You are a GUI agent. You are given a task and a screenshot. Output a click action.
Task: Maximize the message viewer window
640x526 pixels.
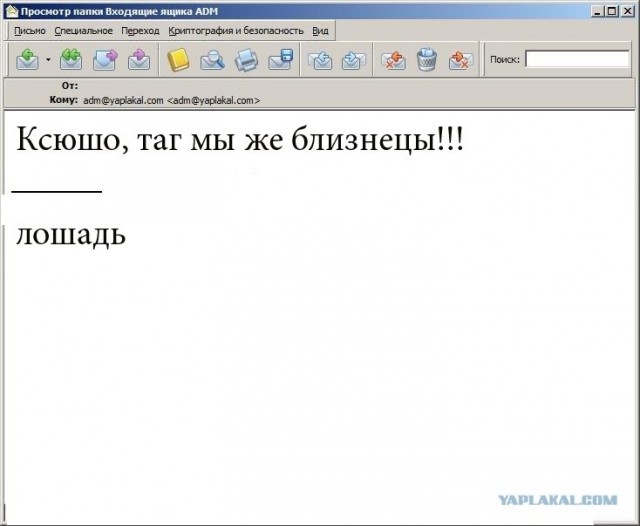point(611,11)
